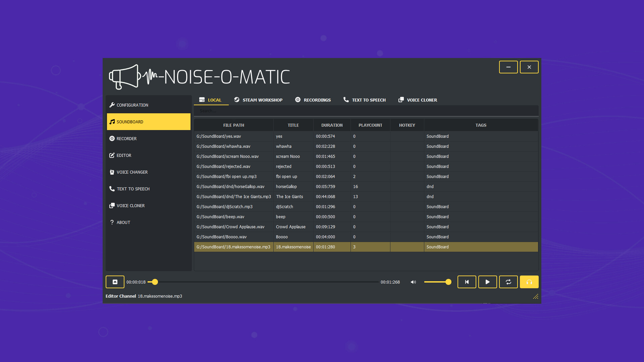The height and width of the screenshot is (362, 644).
Task: Open the About help icon
Action: [x=112, y=222]
